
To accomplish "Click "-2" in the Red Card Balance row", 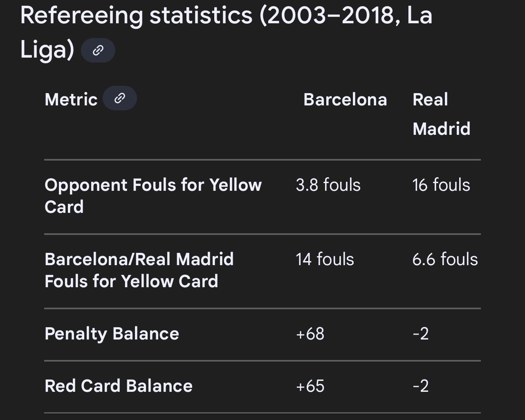I will tap(420, 386).
